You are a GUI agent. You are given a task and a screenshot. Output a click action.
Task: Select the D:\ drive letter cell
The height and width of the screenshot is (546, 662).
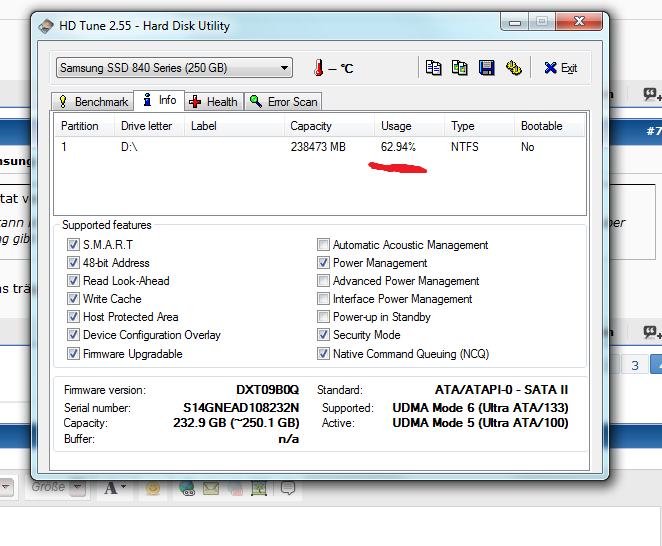[129, 147]
